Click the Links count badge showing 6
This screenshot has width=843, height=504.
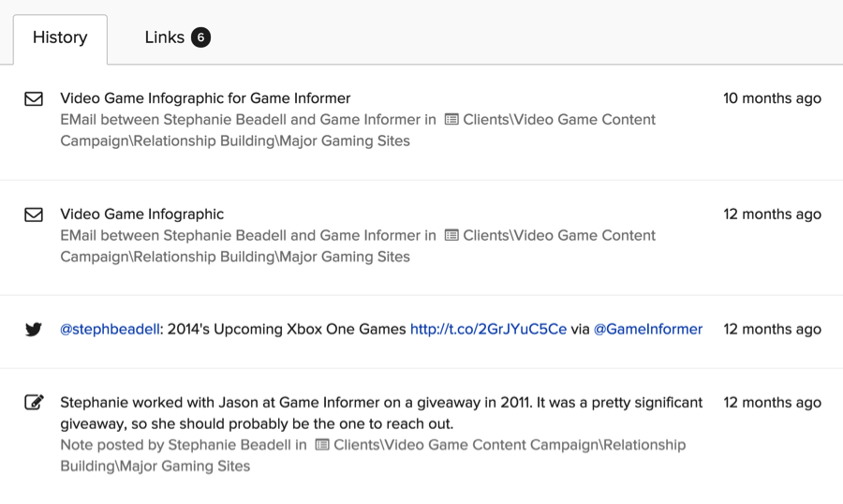coord(200,37)
